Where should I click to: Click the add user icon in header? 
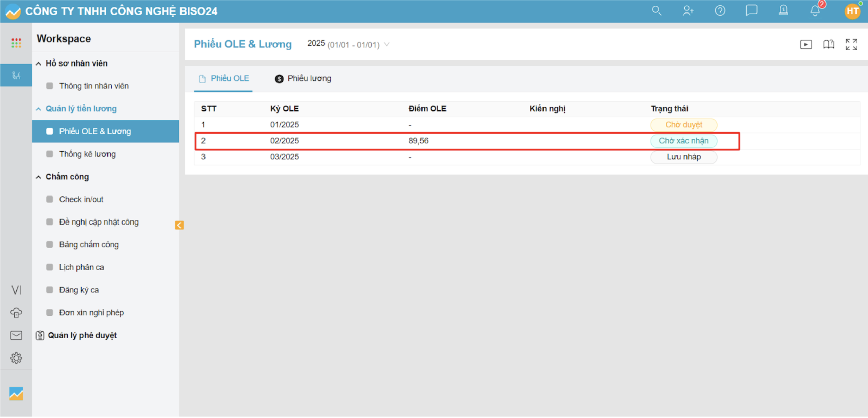[688, 11]
